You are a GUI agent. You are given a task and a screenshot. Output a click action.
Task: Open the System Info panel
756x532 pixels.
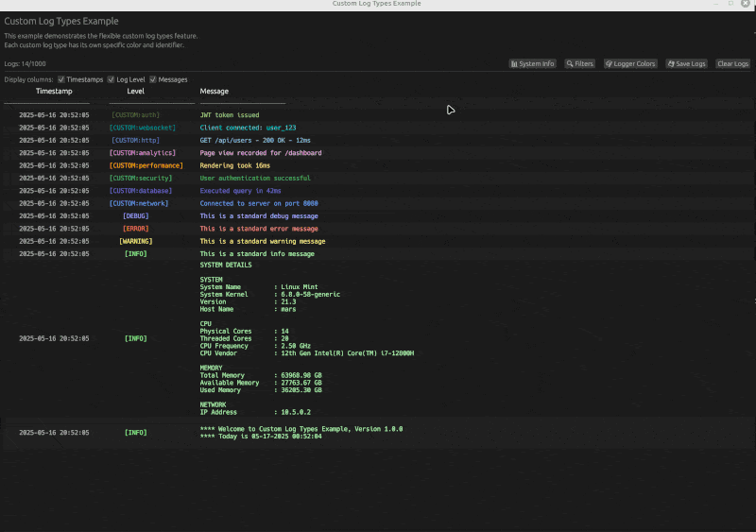533,64
